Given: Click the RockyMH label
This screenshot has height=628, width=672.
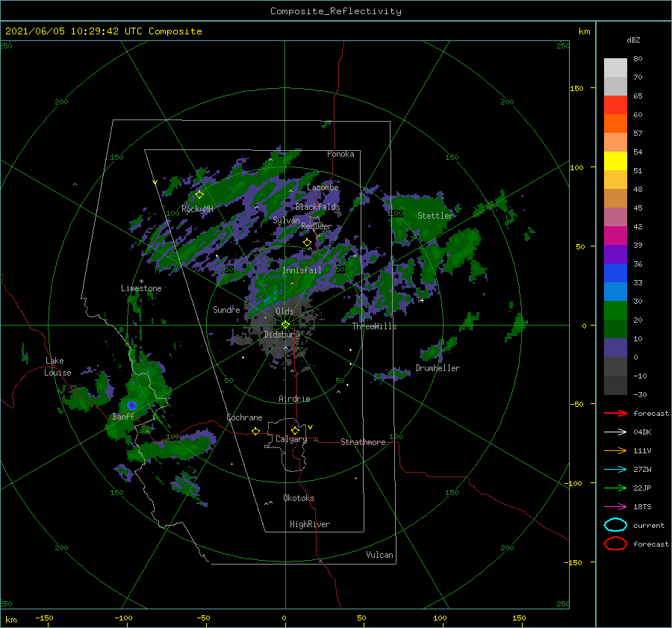Looking at the screenshot, I should click(197, 209).
